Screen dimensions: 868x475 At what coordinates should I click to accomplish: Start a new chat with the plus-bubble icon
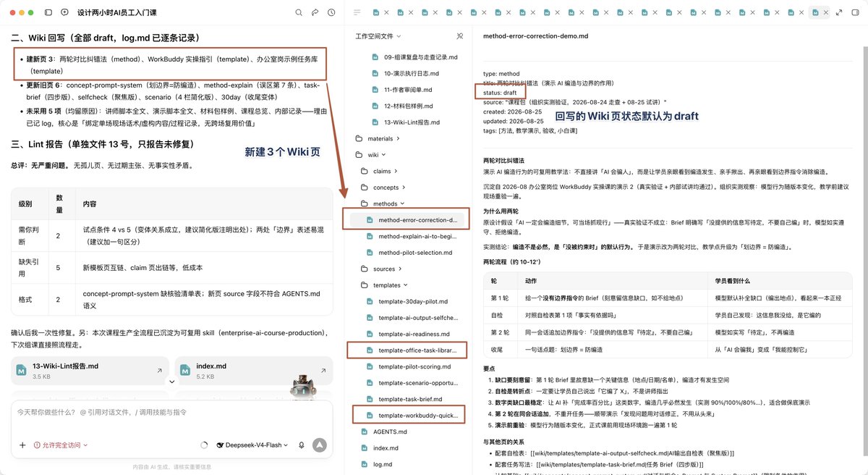tap(65, 13)
